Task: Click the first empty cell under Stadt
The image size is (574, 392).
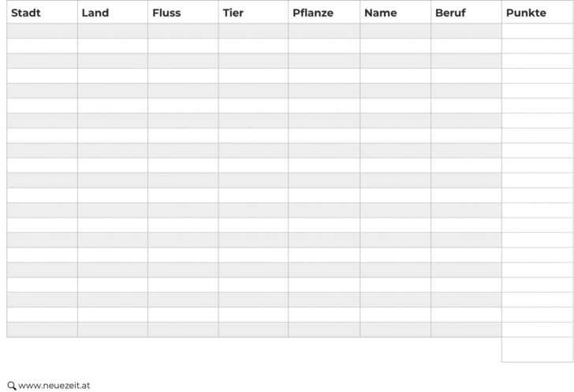Action: pyautogui.click(x=42, y=31)
